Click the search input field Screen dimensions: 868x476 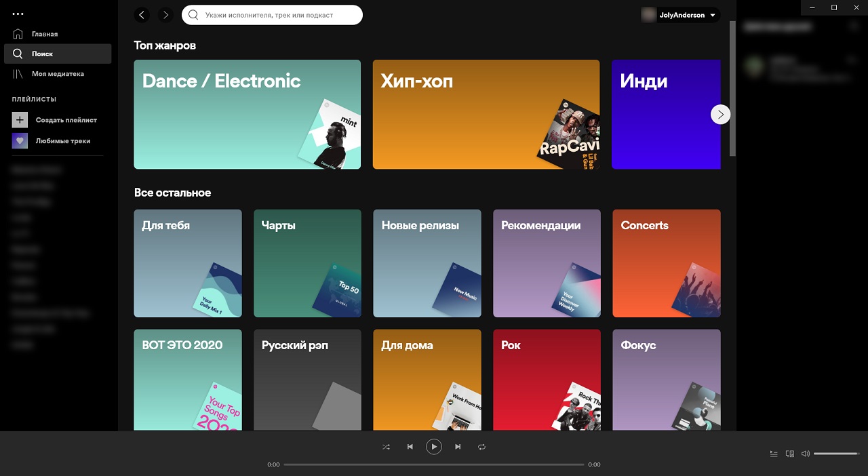click(278, 15)
